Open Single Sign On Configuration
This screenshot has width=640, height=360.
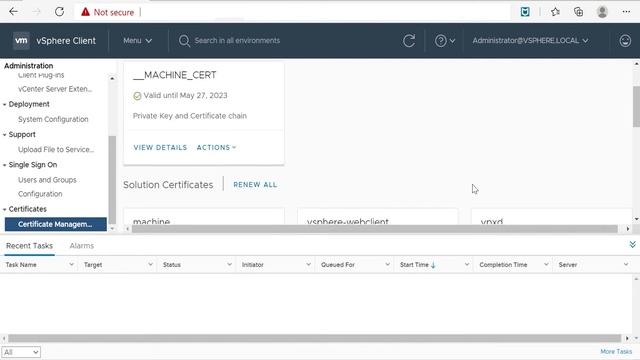(40, 194)
